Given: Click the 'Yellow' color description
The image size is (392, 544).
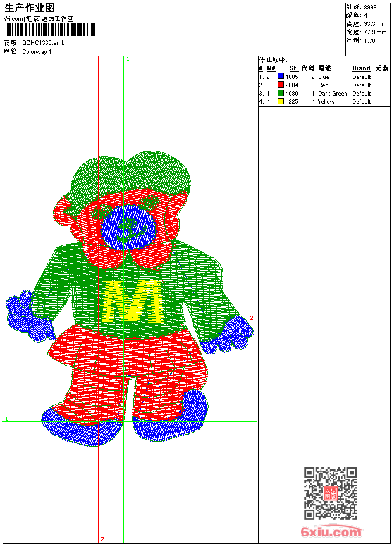Looking at the screenshot, I should point(326,102).
